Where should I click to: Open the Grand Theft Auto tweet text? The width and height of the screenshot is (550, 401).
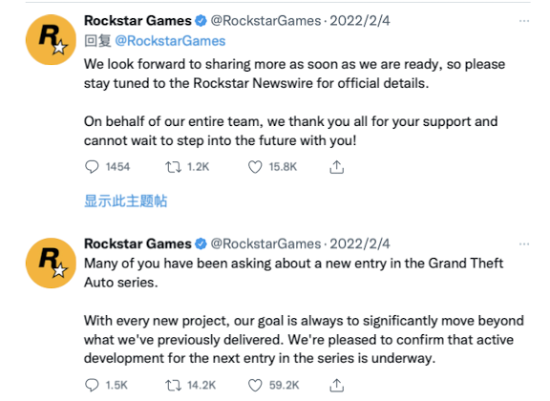tap(304, 310)
